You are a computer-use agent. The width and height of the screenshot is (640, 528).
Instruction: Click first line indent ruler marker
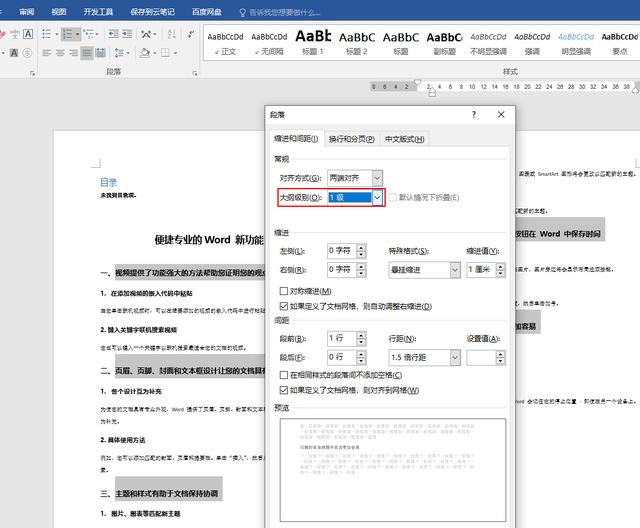pos(417,82)
